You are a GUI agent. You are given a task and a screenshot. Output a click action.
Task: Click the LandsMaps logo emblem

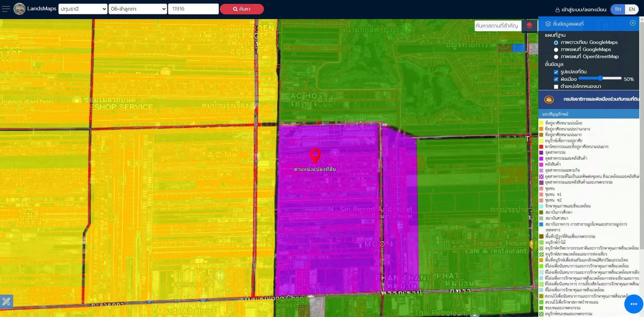click(19, 9)
